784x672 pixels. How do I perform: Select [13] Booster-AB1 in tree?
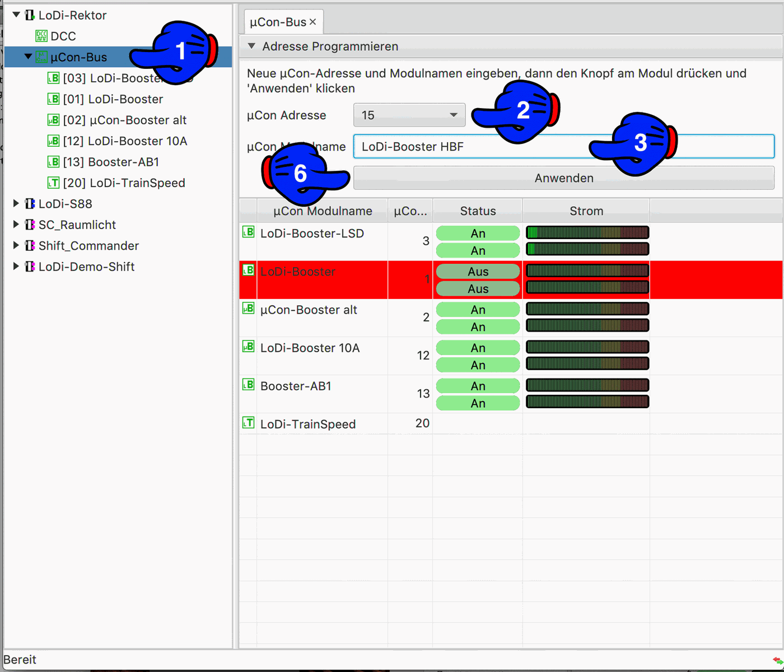tap(111, 162)
